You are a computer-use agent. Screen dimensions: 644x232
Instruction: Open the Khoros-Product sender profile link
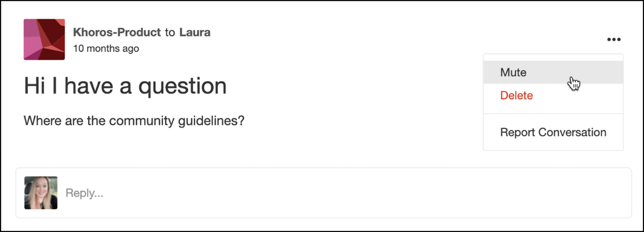click(117, 32)
